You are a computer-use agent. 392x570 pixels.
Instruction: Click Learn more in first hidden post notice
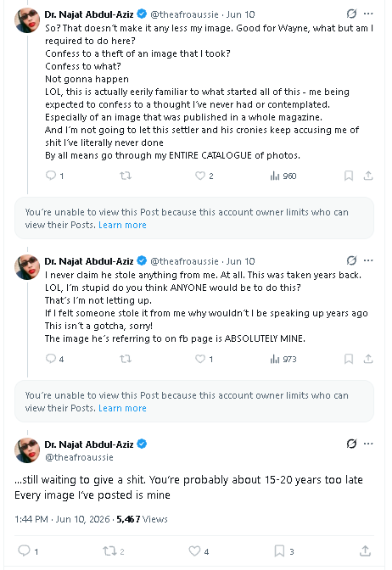click(122, 225)
